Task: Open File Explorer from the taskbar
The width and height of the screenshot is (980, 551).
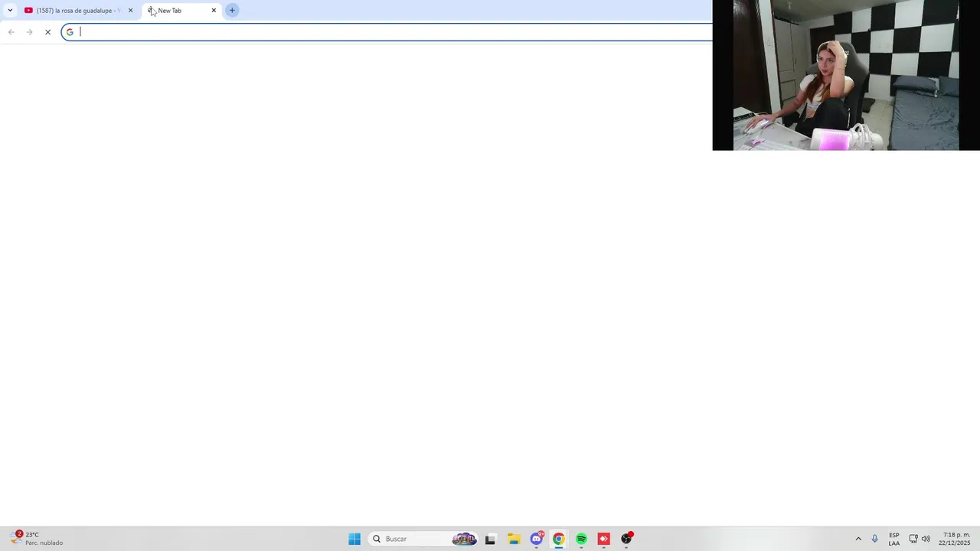Action: point(514,539)
